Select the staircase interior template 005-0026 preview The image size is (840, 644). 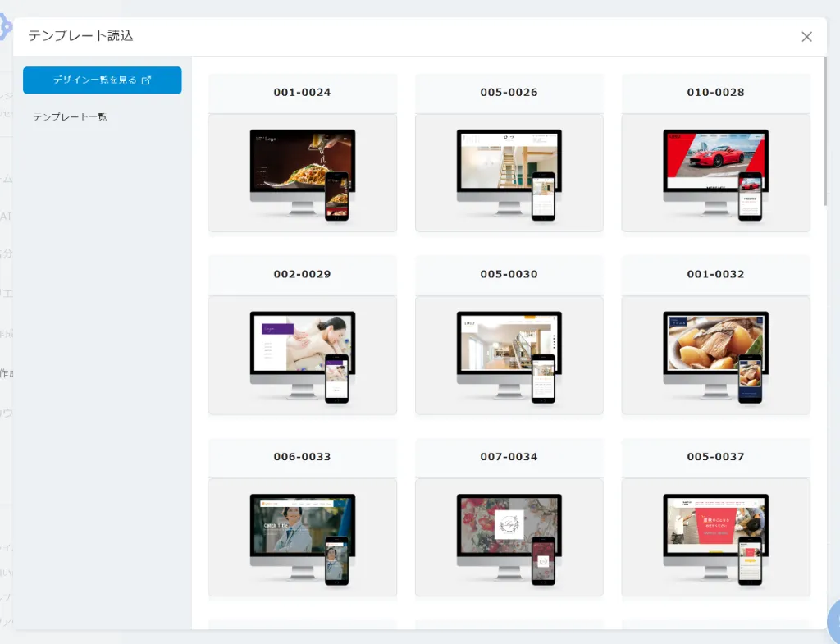click(x=509, y=173)
